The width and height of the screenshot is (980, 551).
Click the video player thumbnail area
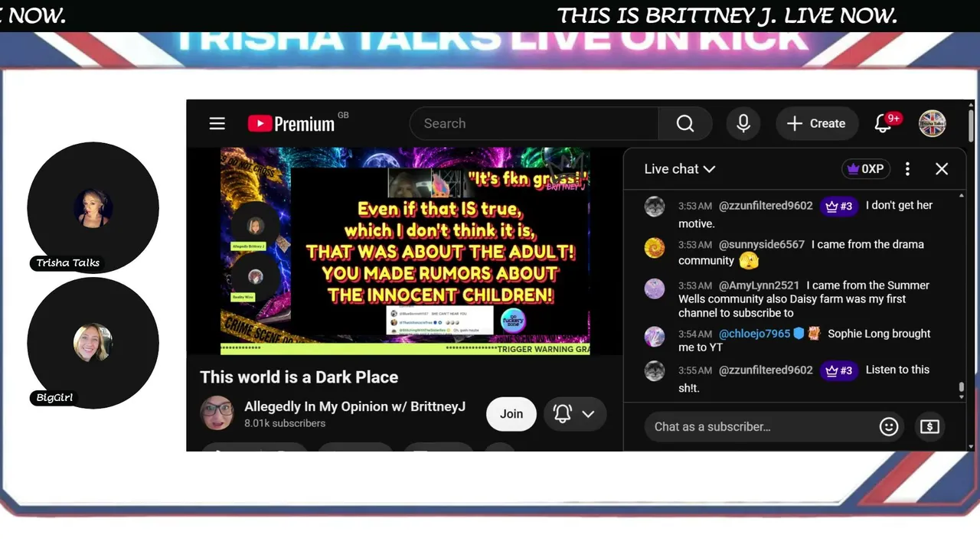pos(405,251)
